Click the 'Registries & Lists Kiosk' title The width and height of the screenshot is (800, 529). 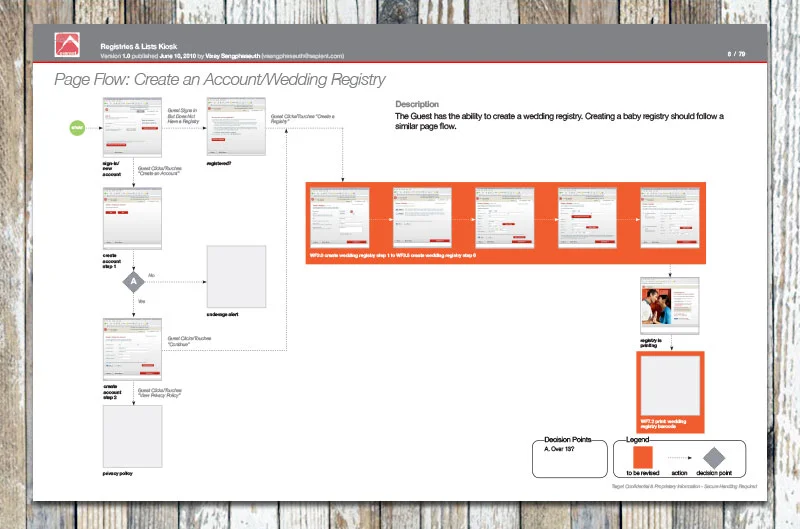[139, 46]
